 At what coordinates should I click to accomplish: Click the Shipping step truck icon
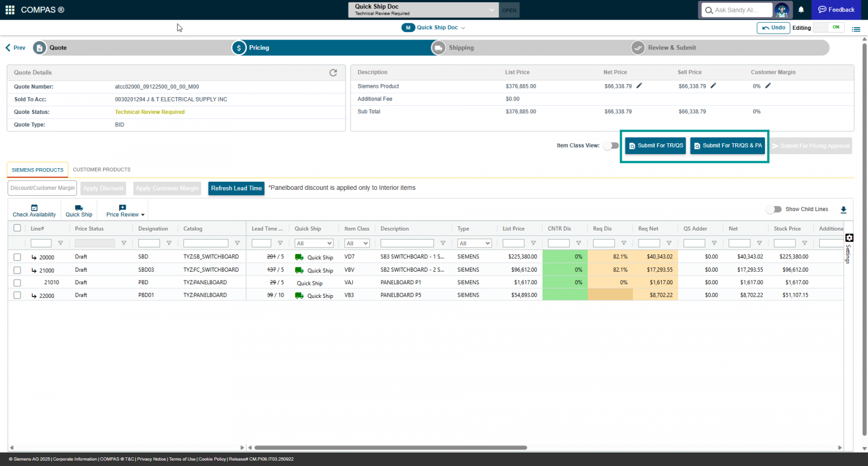coord(438,48)
